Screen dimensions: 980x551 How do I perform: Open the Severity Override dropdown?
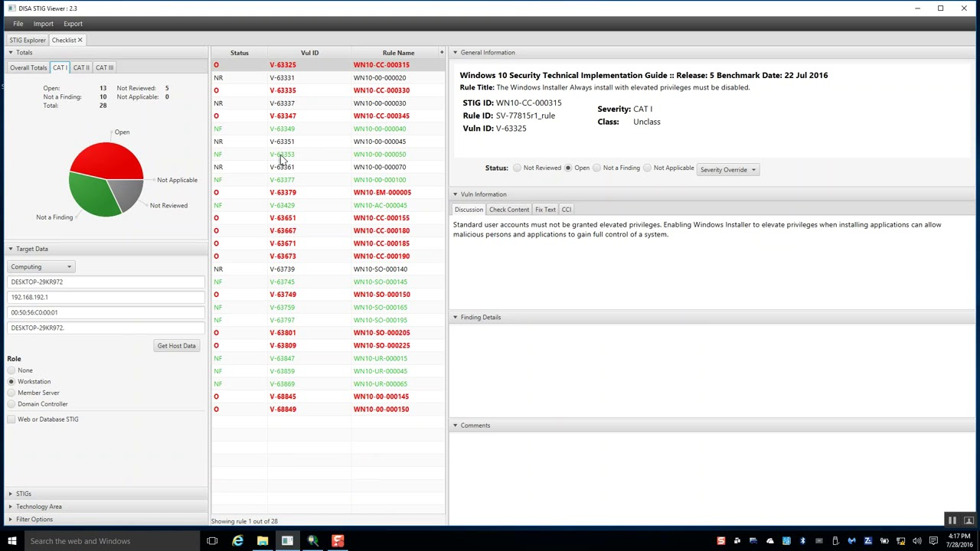(x=727, y=169)
